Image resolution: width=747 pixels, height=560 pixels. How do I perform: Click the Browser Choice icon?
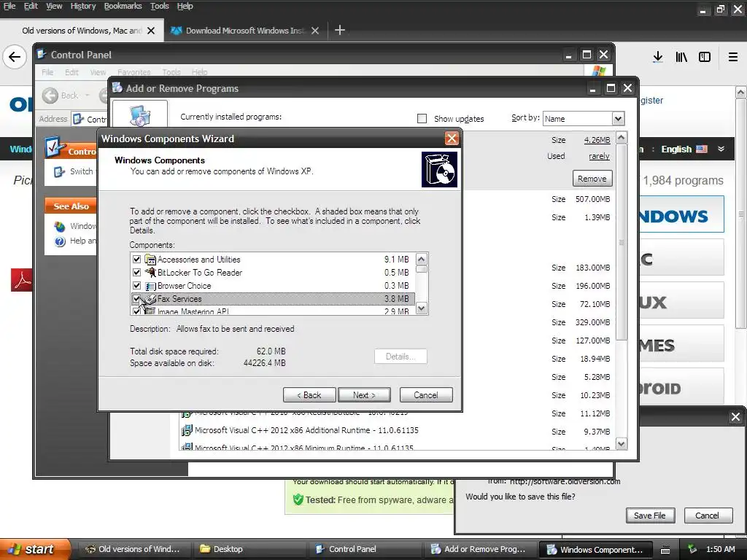pyautogui.click(x=150, y=286)
